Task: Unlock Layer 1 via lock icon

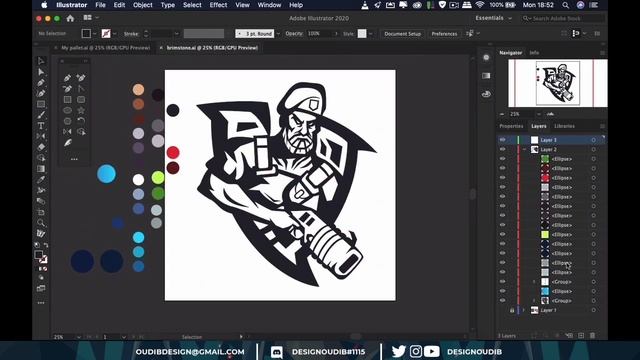Action: coord(512,310)
